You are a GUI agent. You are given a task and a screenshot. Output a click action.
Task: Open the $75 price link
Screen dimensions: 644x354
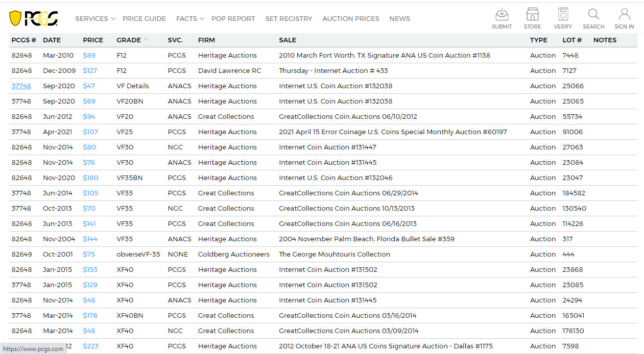tap(89, 254)
